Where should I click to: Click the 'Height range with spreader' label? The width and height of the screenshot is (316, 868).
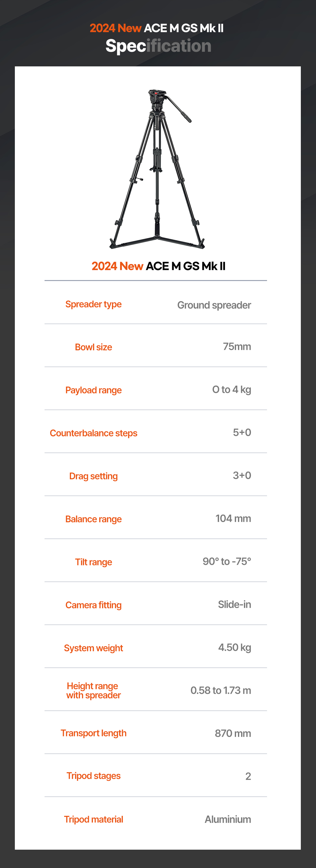pos(93,690)
